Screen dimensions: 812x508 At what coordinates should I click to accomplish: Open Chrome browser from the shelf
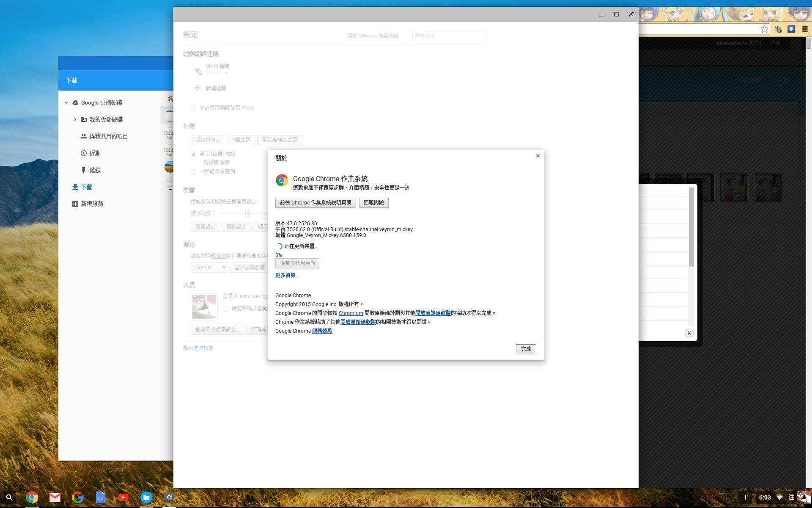(x=32, y=497)
